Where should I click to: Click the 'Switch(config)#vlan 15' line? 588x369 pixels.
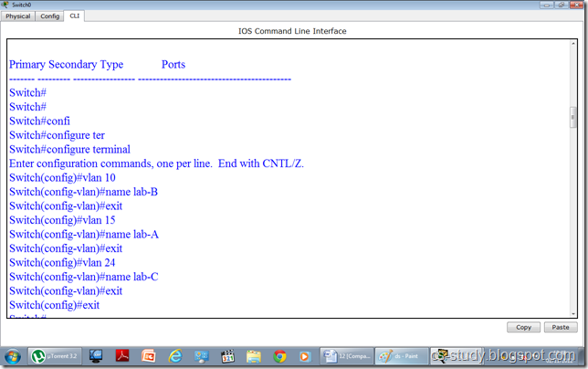coord(62,220)
